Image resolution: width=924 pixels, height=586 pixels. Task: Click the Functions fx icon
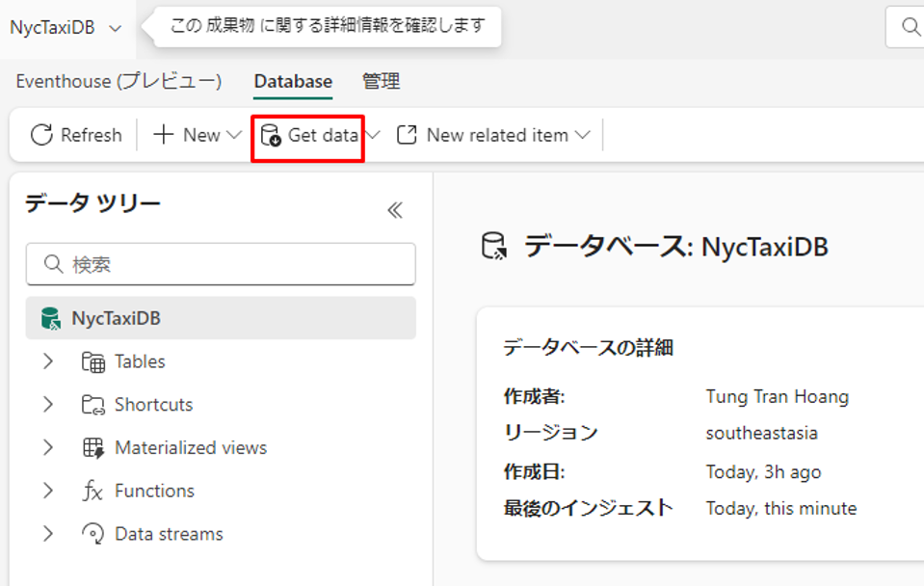(93, 492)
